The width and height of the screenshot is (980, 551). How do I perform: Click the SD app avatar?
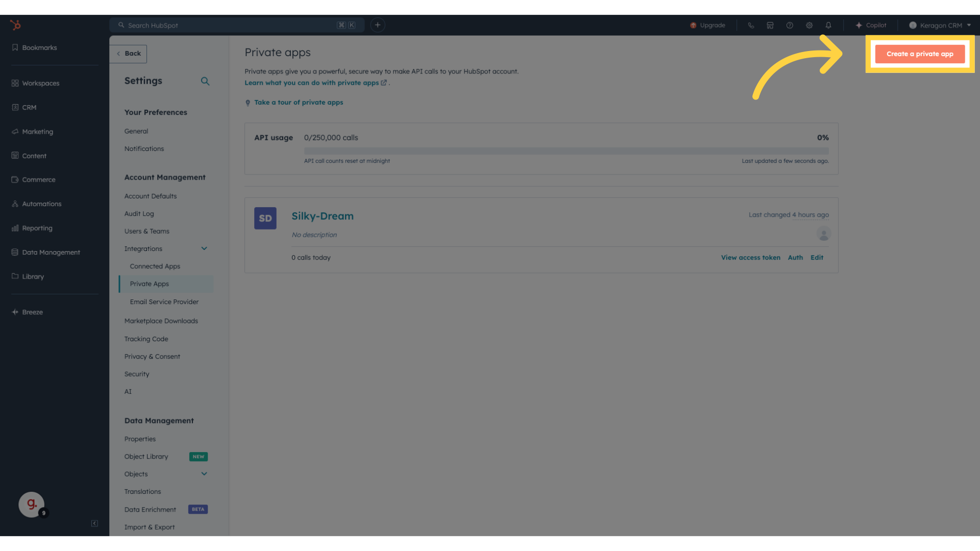click(265, 218)
